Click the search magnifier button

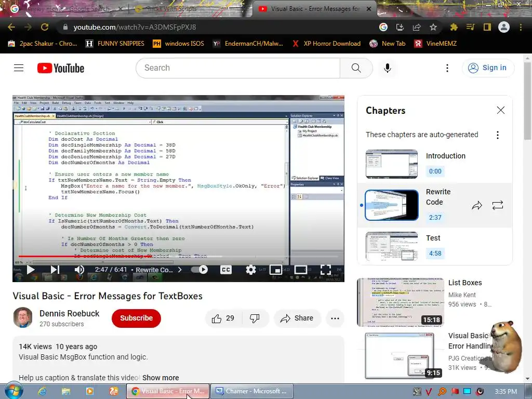(356, 68)
